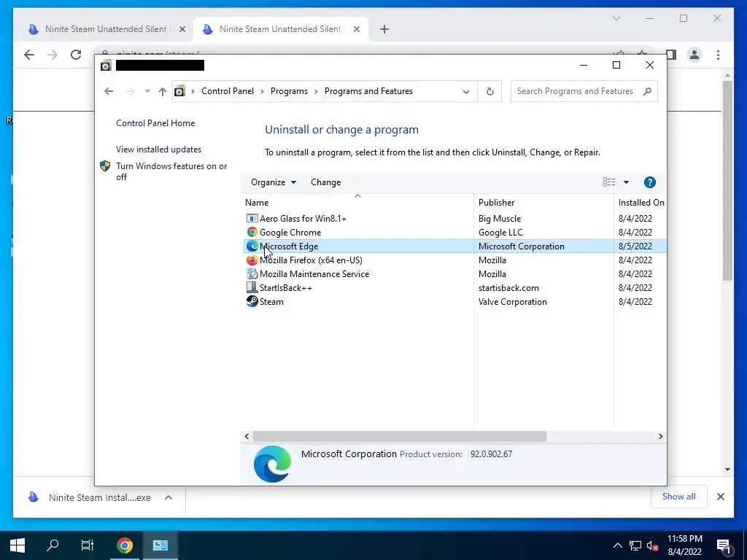The image size is (747, 560).
Task: Click the Microsoft Edge icon in the list
Action: pos(252,246)
